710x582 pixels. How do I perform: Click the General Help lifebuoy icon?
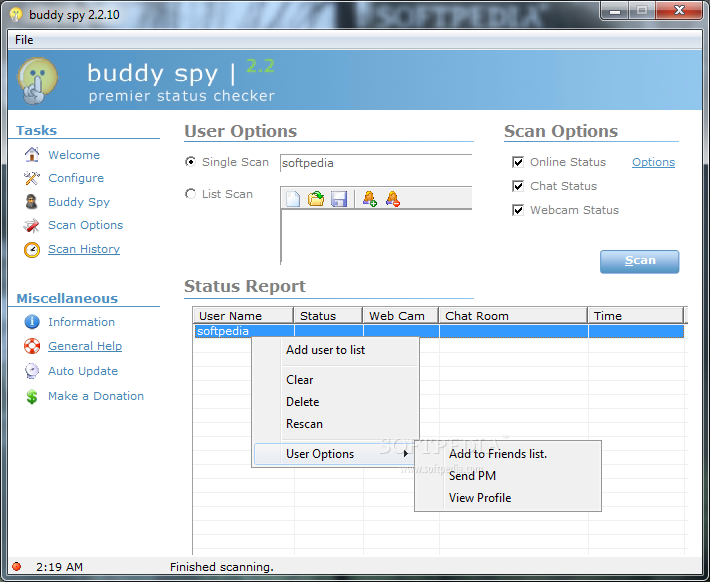[32, 346]
